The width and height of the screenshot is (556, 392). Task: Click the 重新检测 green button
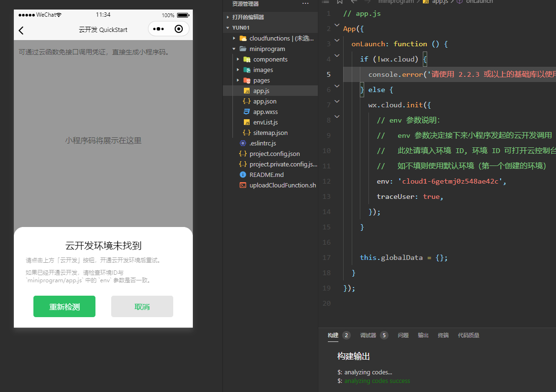tap(64, 307)
